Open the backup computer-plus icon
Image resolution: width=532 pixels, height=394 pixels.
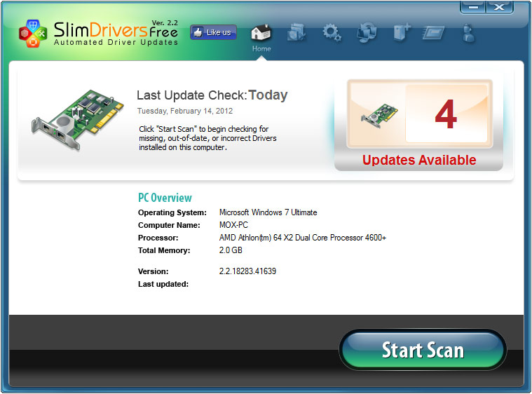(x=402, y=32)
